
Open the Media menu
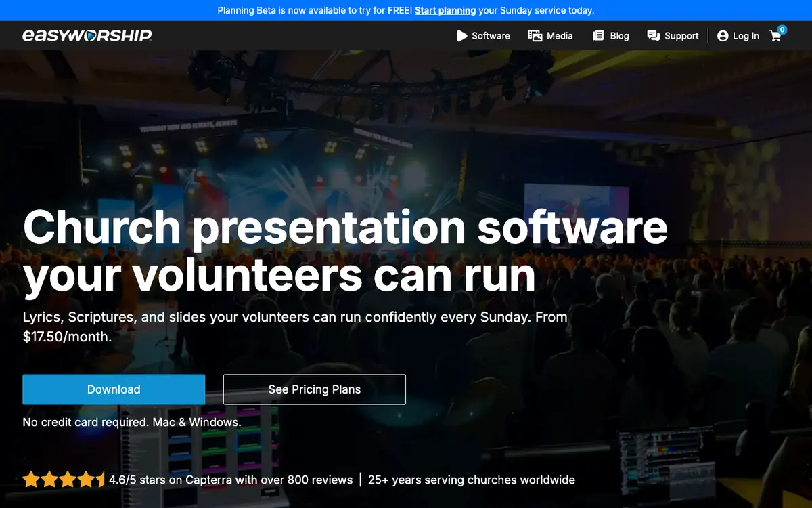550,36
